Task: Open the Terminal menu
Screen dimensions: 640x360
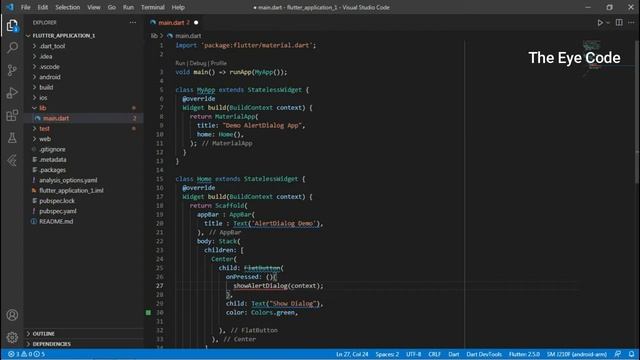Action: 153,7
